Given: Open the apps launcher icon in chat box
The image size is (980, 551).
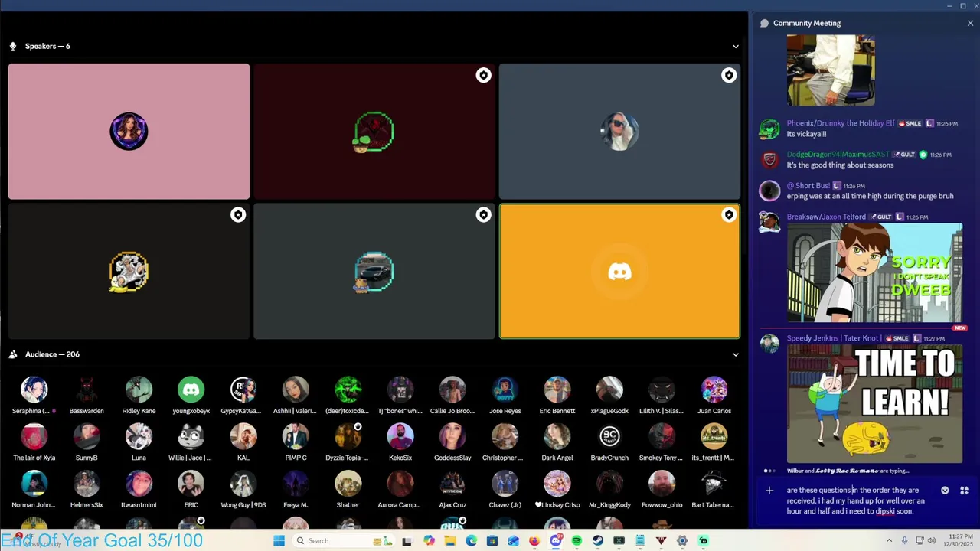Looking at the screenshot, I should click(964, 491).
